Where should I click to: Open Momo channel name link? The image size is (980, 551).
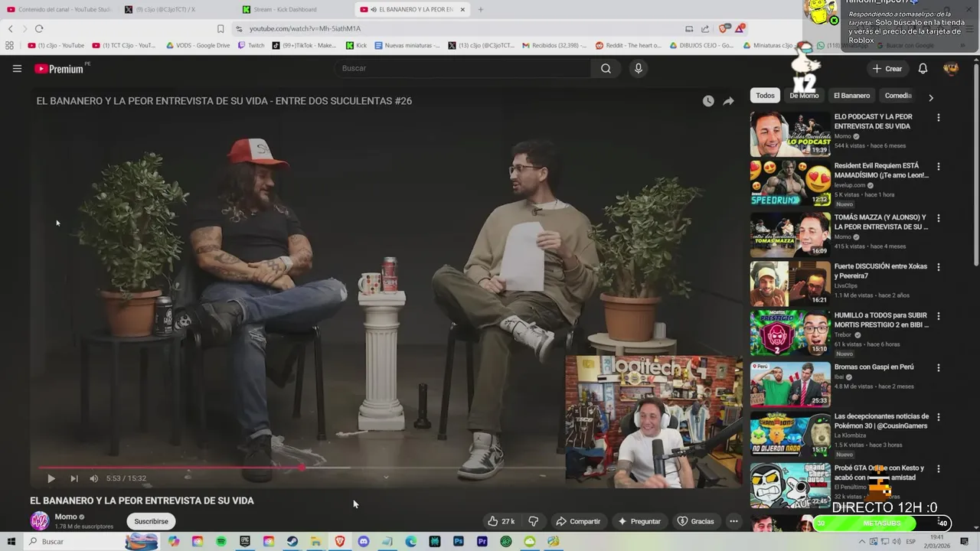tap(66, 517)
